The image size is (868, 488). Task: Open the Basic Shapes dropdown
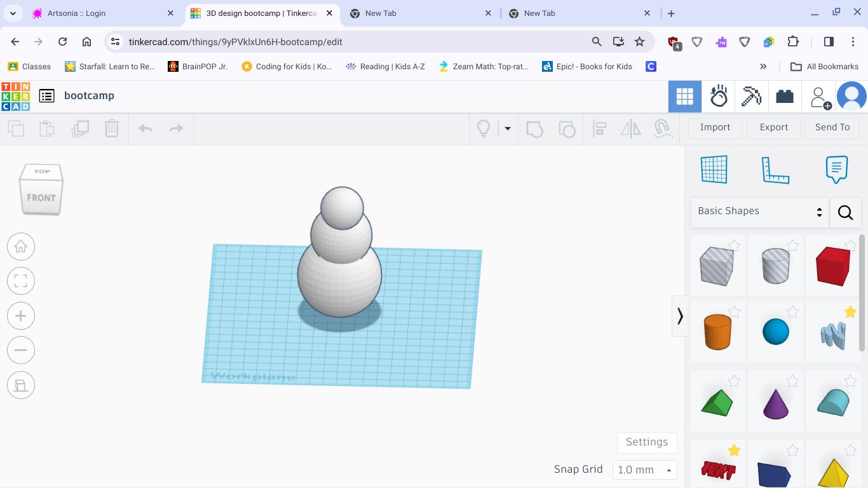(x=759, y=212)
